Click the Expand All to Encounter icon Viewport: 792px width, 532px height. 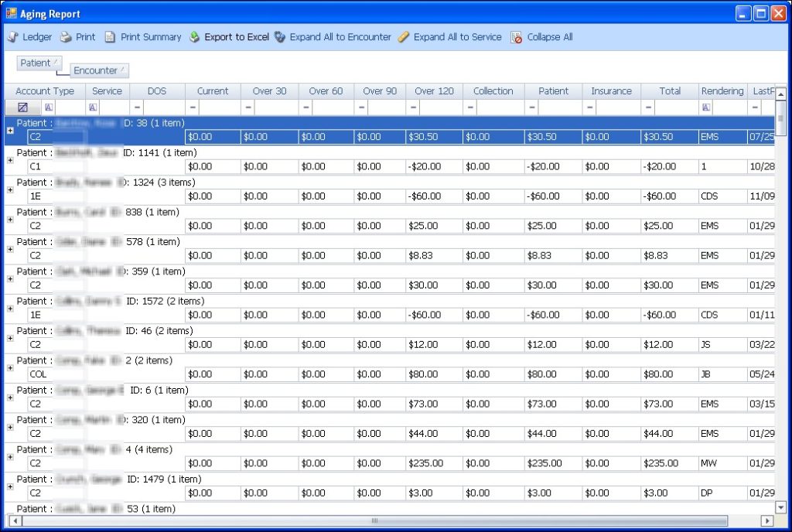click(x=280, y=37)
